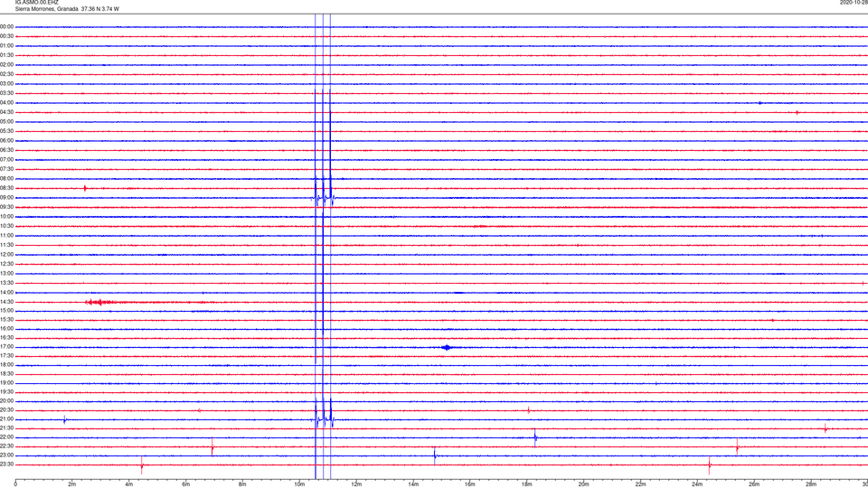Screen dimensions: 868x488
Task: Select the 08:30 trace label
Action: (6, 188)
